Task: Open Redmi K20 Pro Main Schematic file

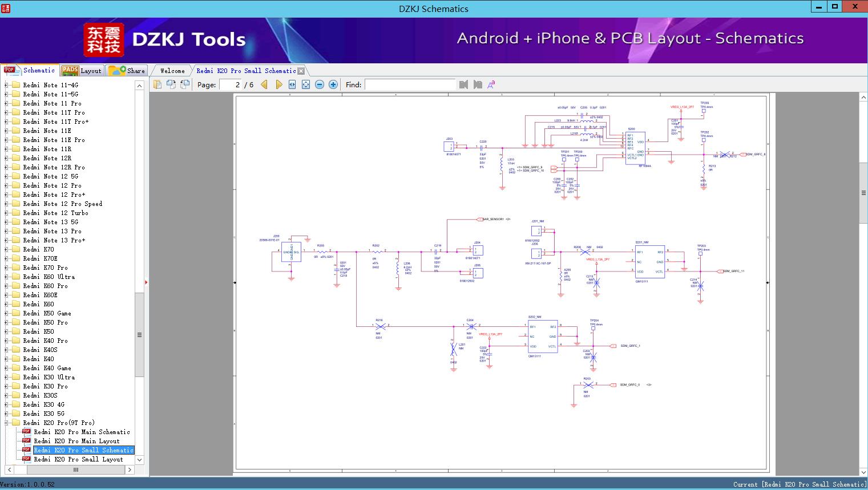Action: [82, 432]
